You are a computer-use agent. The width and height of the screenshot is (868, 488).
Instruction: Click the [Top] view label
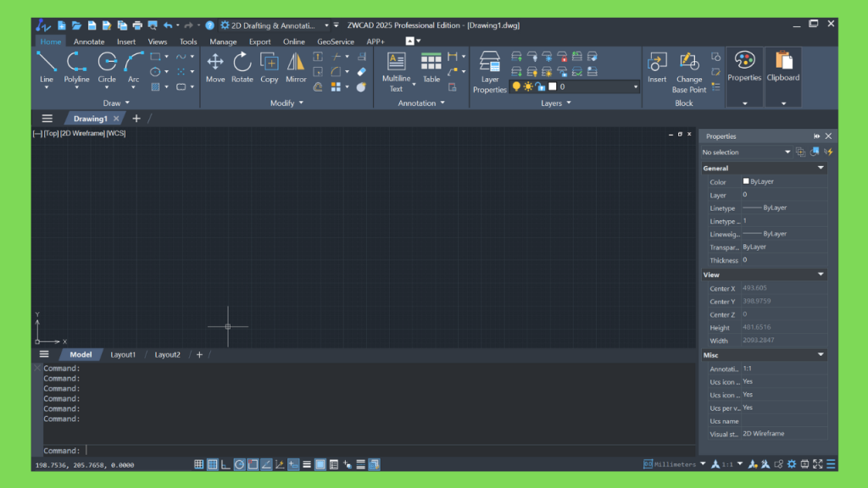point(51,133)
